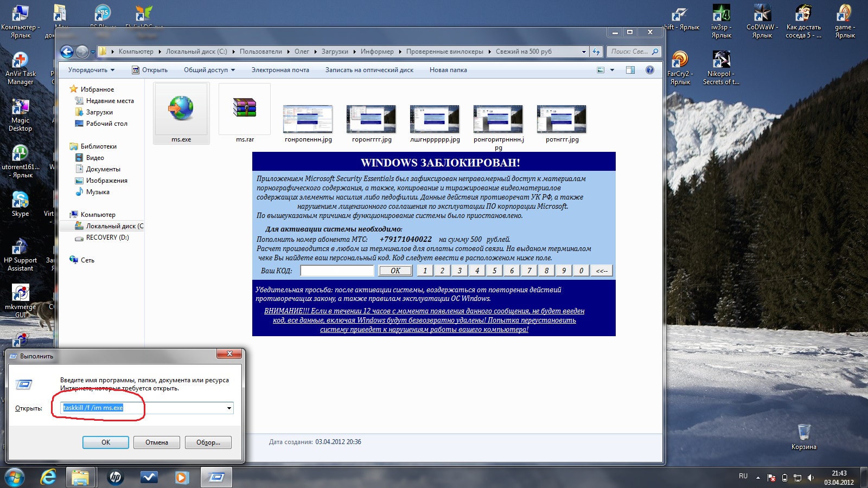This screenshot has height=488, width=868.
Task: Open the view options dropdown arrow
Action: pos(612,70)
